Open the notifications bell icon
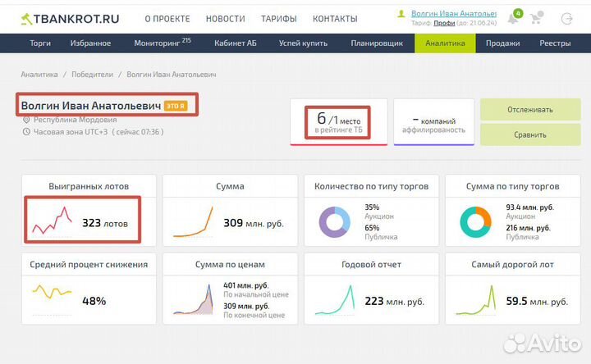The image size is (591, 364). tap(513, 19)
